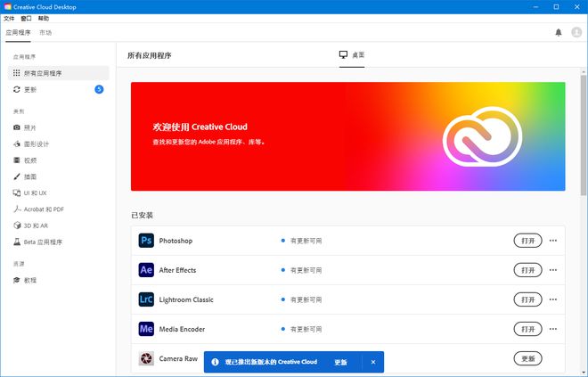The height and width of the screenshot is (377, 588).
Task: Click 打开 button for Photoshop
Action: [x=527, y=241]
